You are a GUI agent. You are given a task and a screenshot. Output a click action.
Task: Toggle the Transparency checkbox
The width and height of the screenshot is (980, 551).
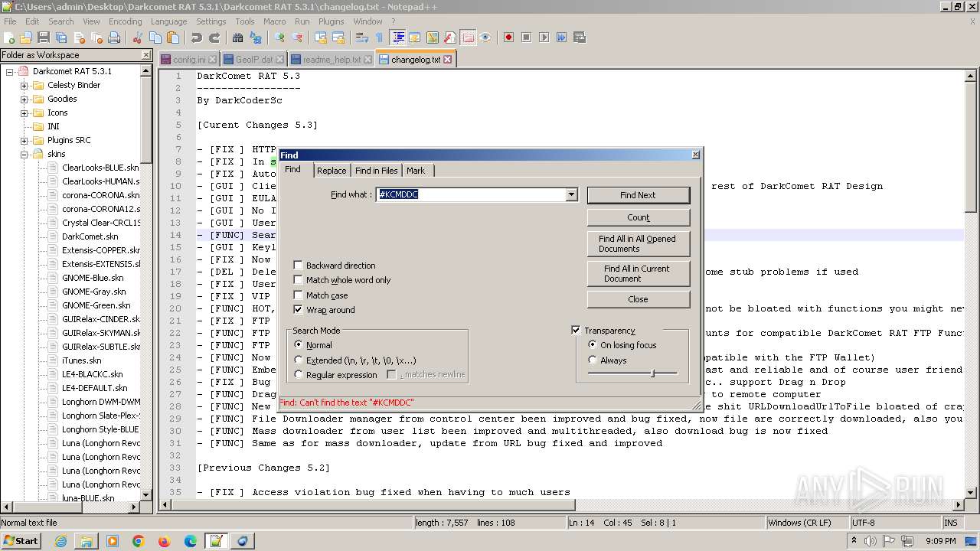(576, 331)
